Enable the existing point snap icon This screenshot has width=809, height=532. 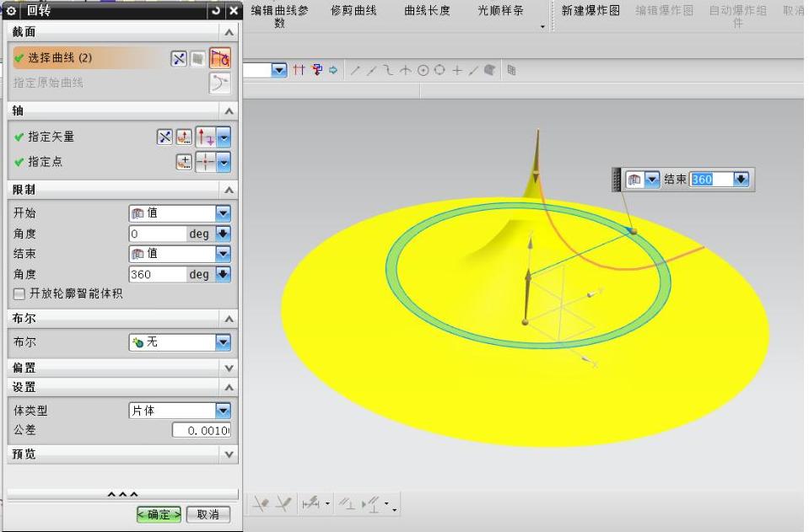[x=457, y=70]
